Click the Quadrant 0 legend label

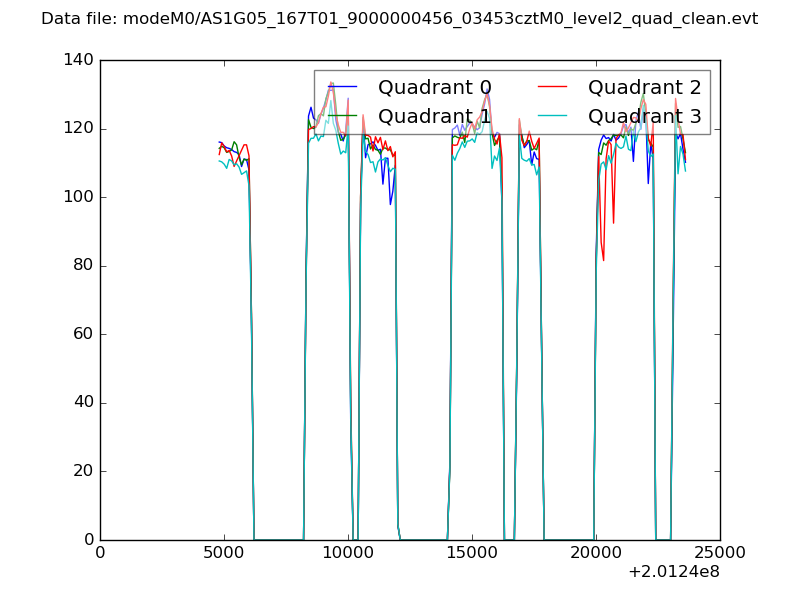pyautogui.click(x=434, y=88)
